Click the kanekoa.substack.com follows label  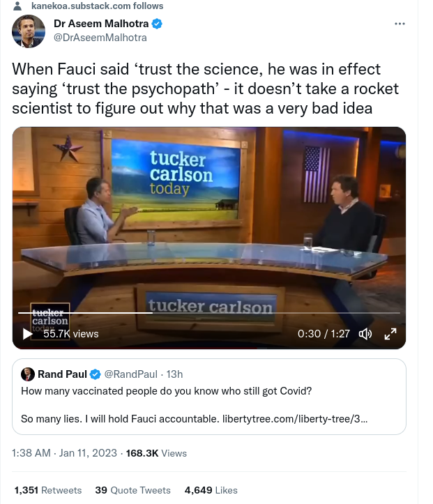[x=98, y=6]
